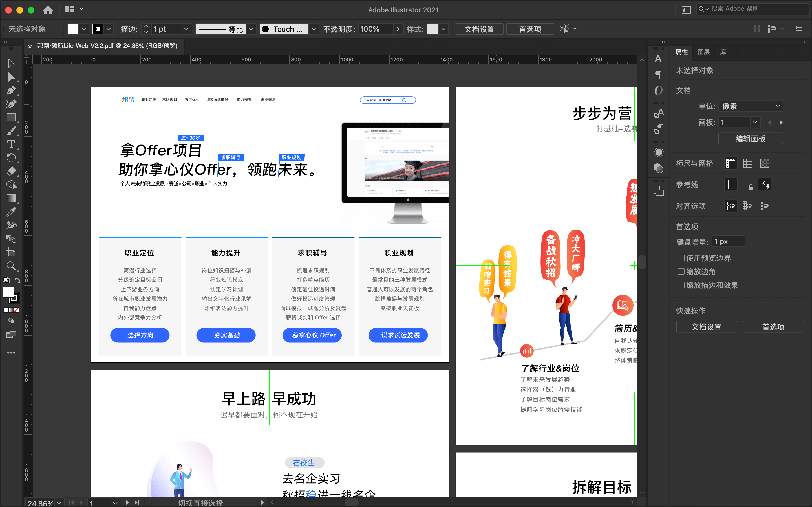
Task: Click the 编辑画板 button
Action: [750, 139]
